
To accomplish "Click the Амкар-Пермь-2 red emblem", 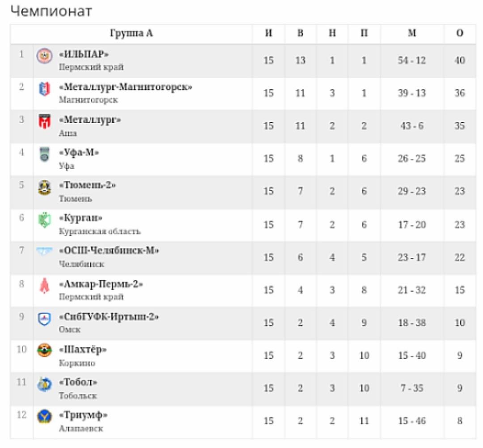I will click(44, 285).
